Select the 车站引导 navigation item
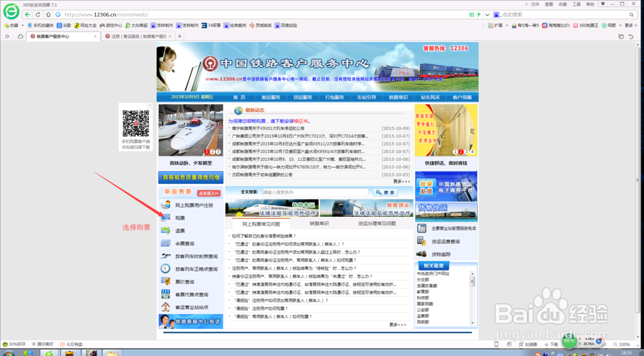Screen dimensions: 644x356 [x=366, y=97]
